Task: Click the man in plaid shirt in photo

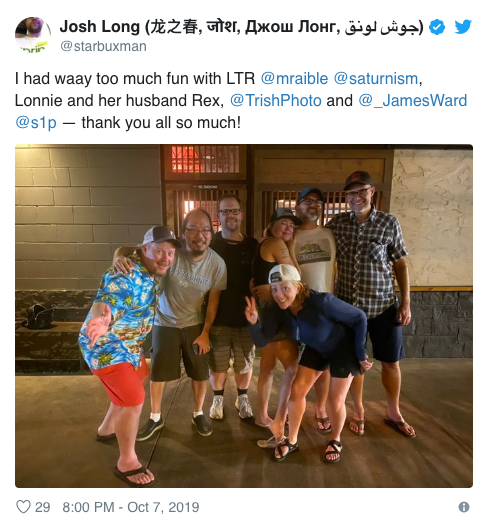Action: coord(371,284)
